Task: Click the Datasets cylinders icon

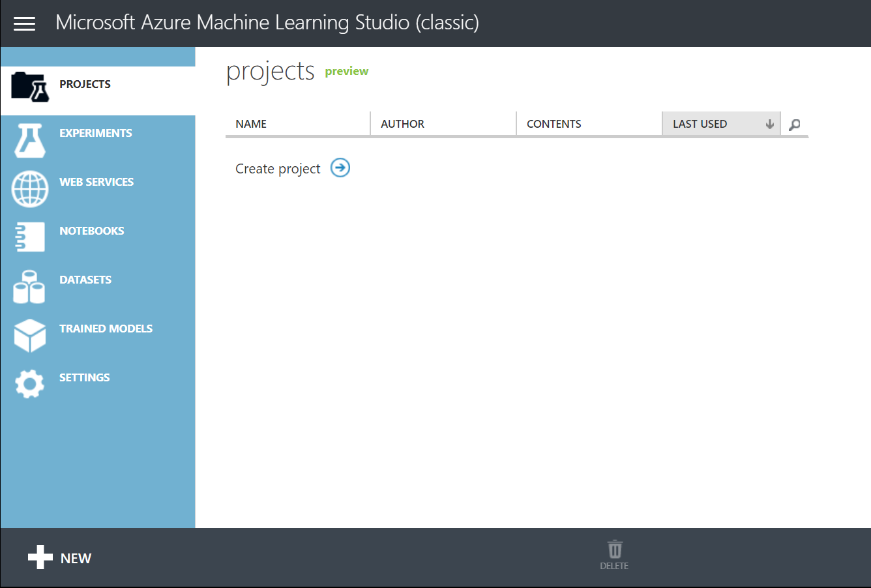Action: [x=29, y=287]
